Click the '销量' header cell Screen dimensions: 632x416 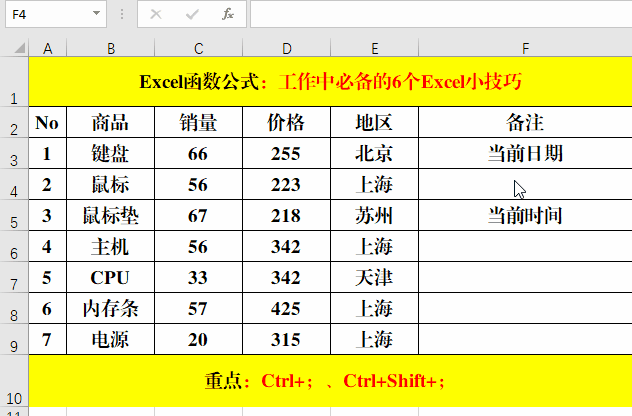click(x=198, y=122)
